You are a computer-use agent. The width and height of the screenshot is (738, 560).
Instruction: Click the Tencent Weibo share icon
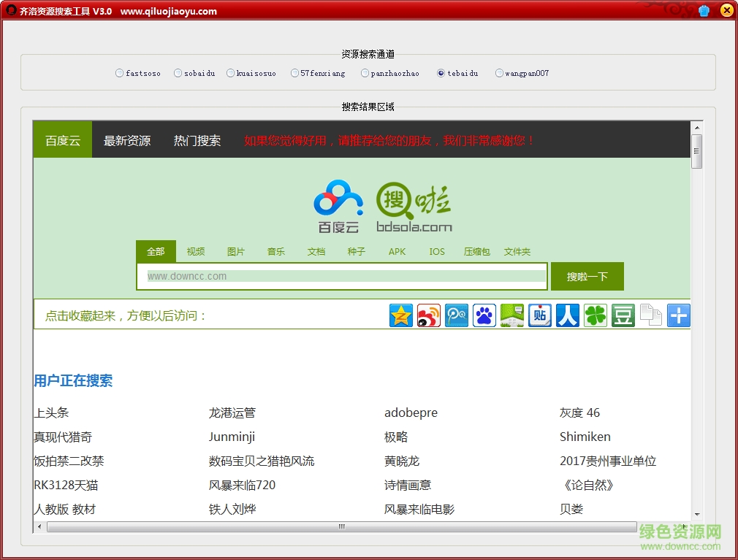coord(456,315)
